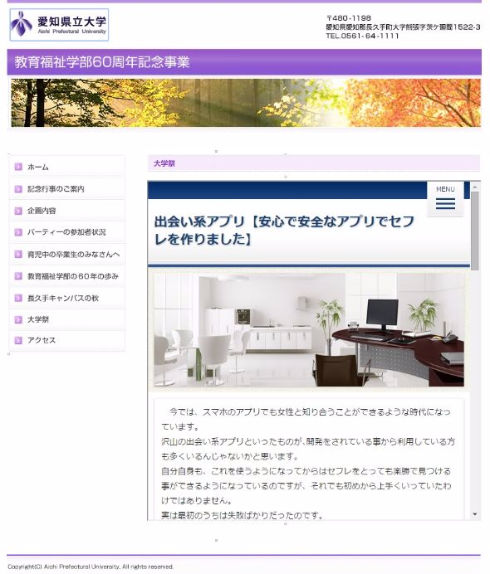The height and width of the screenshot is (574, 490).
Task: Open the MENU hamburger icon
Action: point(445,203)
